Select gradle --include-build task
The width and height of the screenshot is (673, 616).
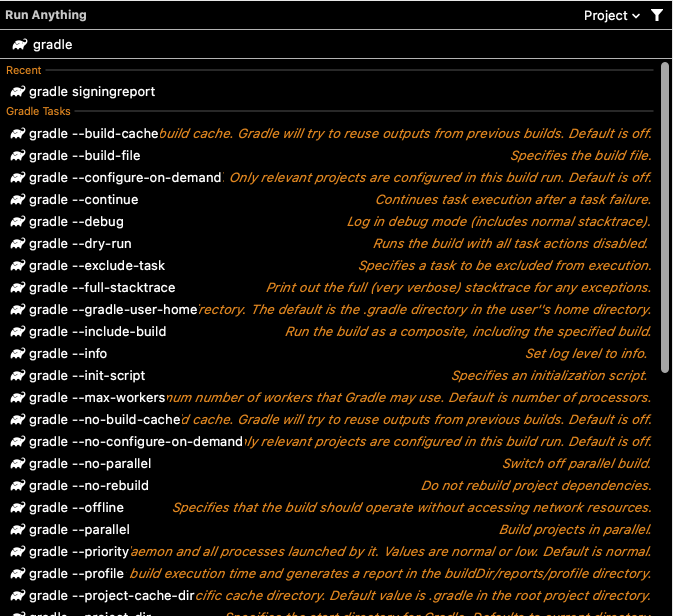tap(330, 331)
